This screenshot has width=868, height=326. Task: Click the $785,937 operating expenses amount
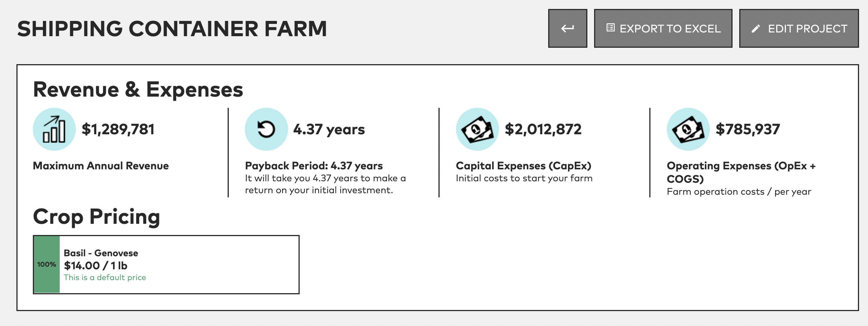(x=748, y=129)
